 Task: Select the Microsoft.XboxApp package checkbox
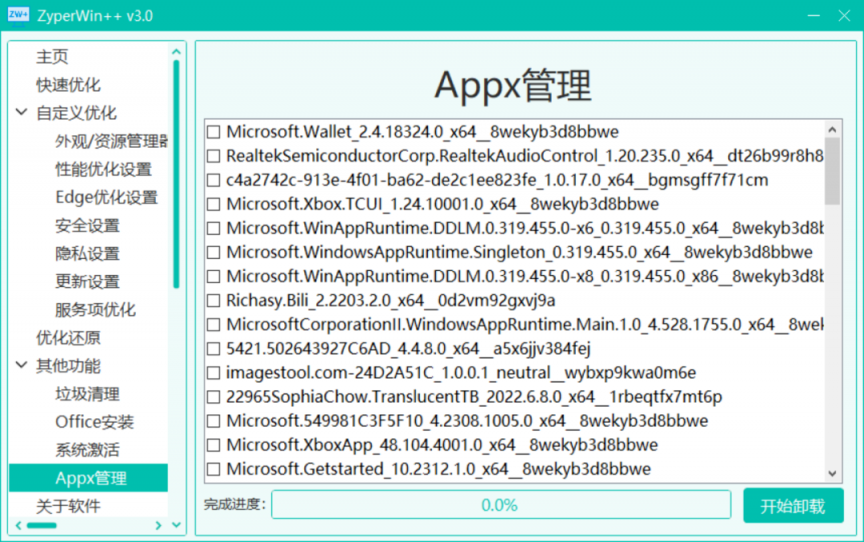point(213,445)
